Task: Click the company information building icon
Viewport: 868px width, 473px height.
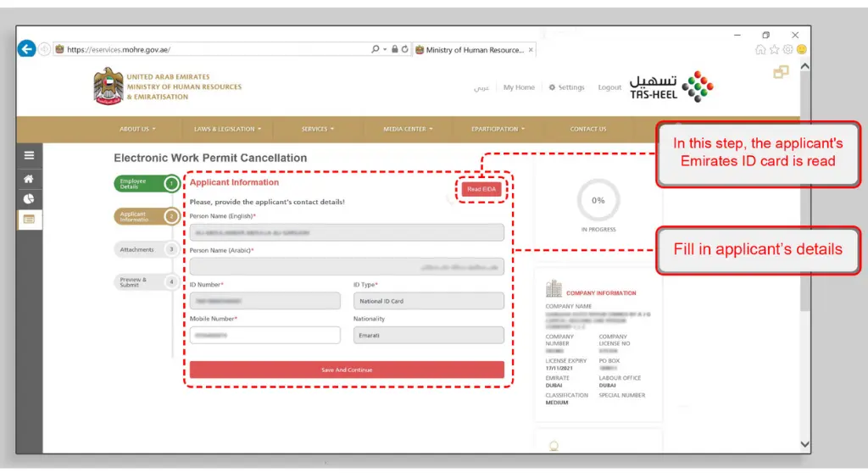Action: [x=554, y=288]
